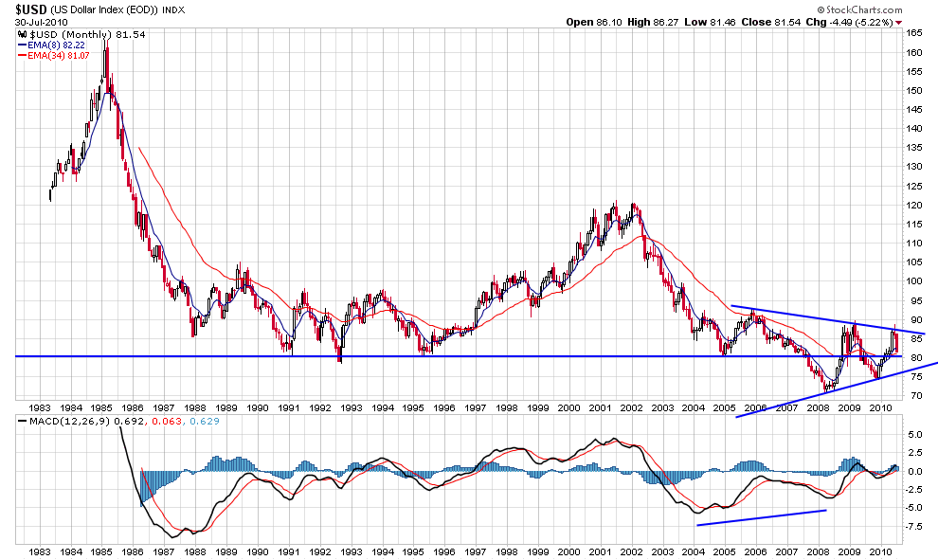Click the red down-triangle beside Chg
The image size is (938, 560).
tap(898, 23)
